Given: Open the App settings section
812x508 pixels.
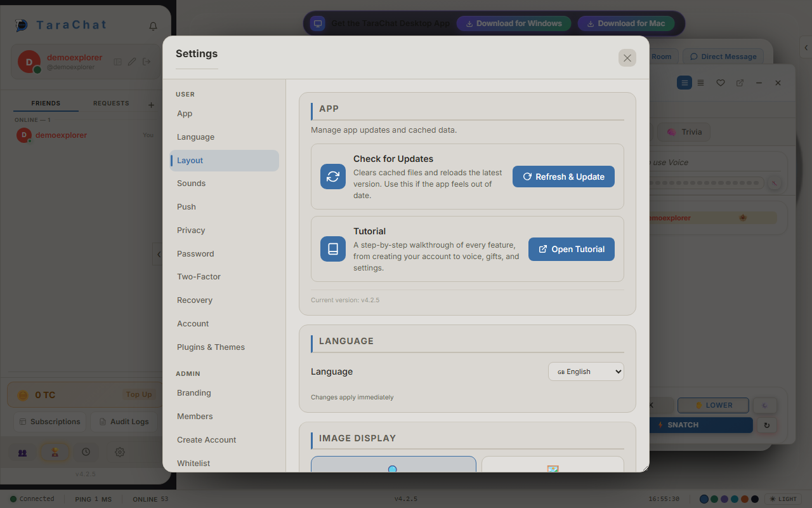Looking at the screenshot, I should point(225,114).
